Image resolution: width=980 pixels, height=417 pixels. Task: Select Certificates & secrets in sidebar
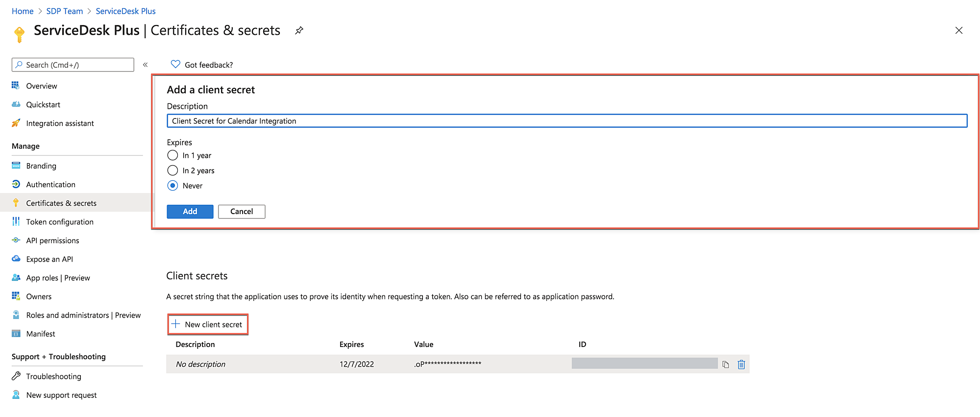point(61,203)
